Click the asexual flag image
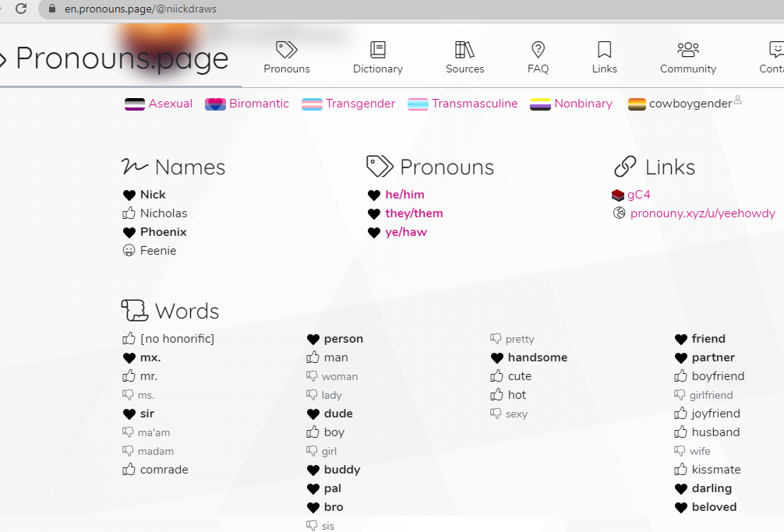The image size is (784, 532). [135, 104]
